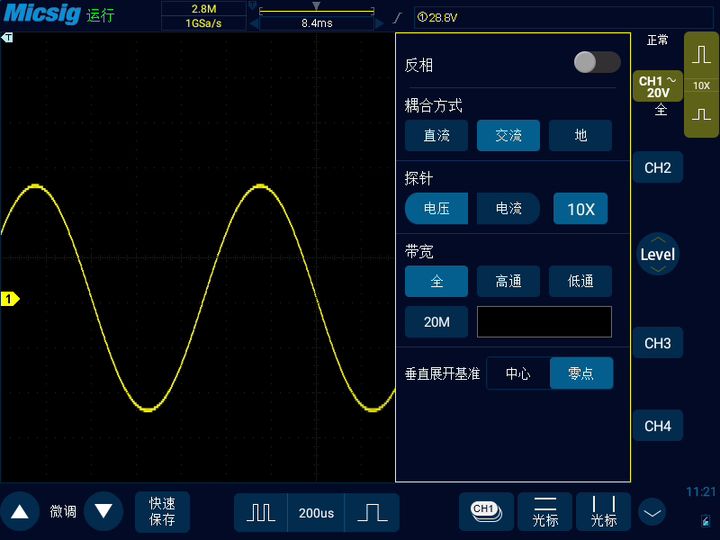Tap the 10X label on vertical scale bar
Image resolution: width=720 pixels, height=540 pixels.
[701, 85]
